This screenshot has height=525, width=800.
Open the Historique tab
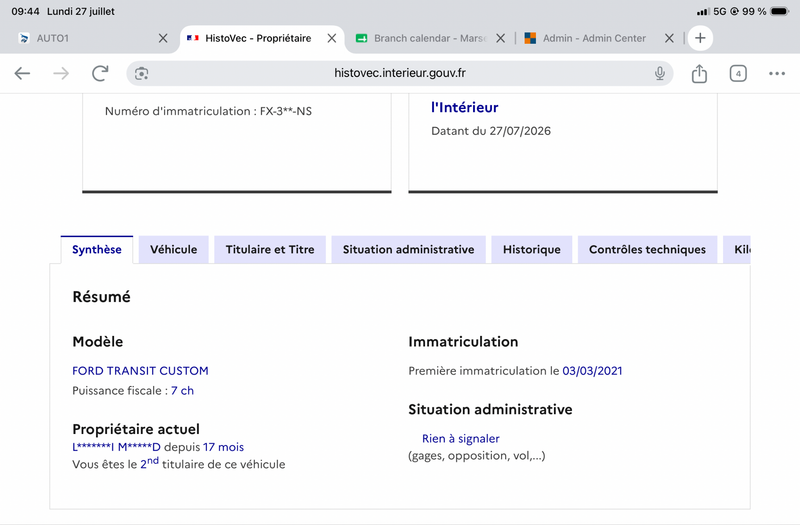click(532, 249)
